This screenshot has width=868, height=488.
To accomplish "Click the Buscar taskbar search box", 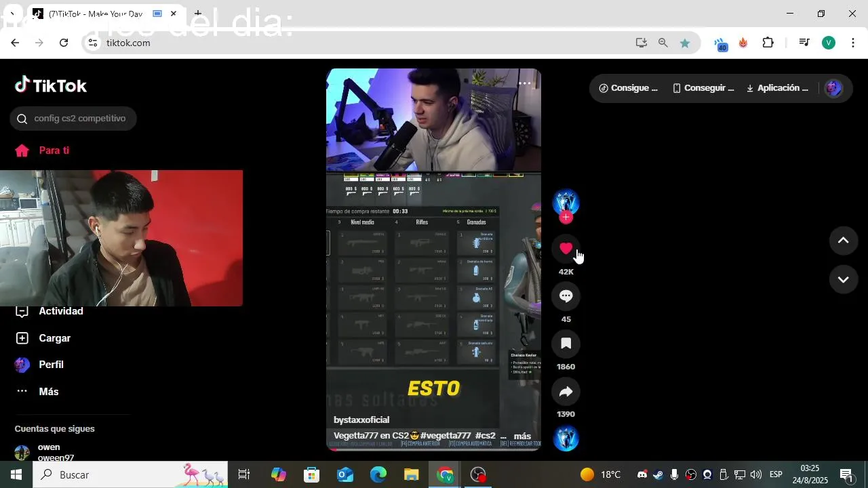I will point(132,474).
